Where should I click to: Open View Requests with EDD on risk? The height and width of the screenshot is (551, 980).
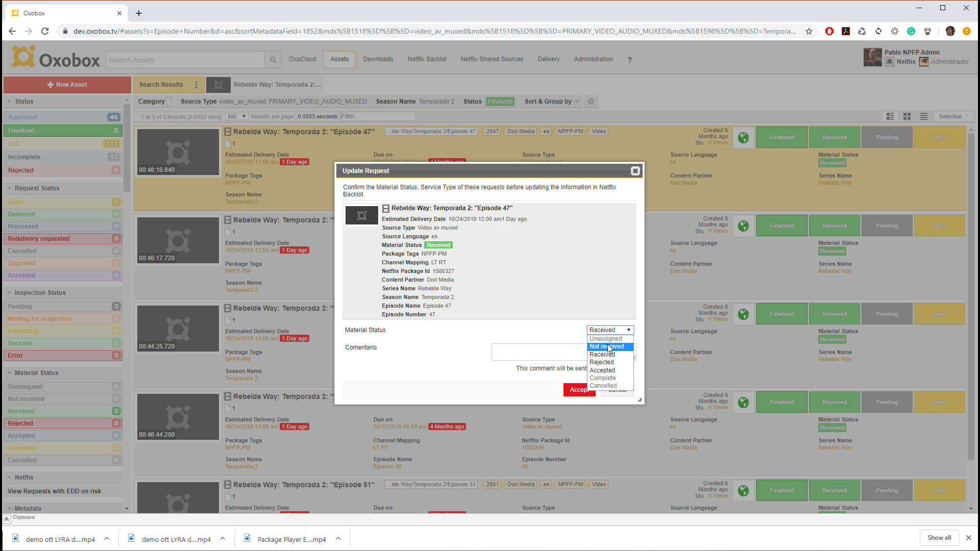(x=54, y=491)
